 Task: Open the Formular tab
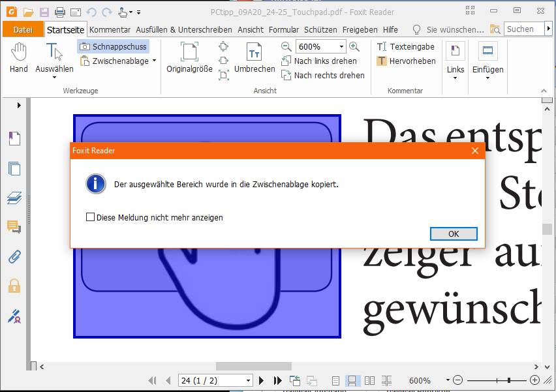point(284,30)
